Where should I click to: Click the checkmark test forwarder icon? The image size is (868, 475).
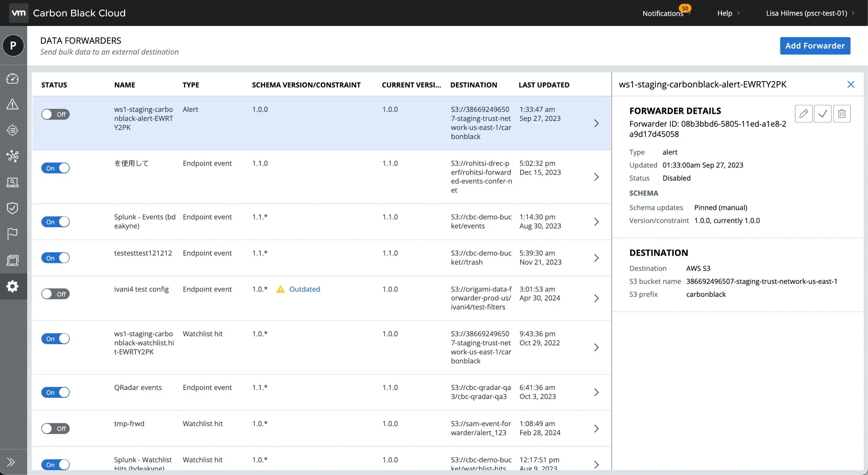[823, 113]
